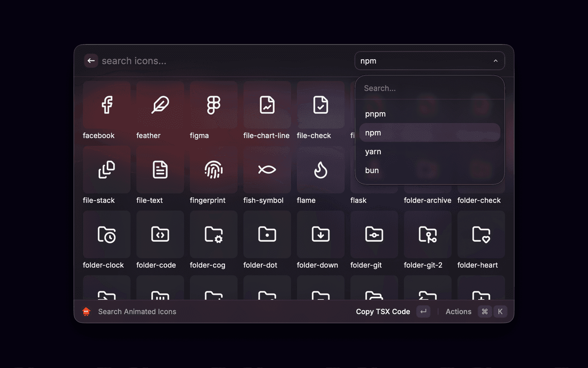Select the folder-down icon

coord(321,234)
